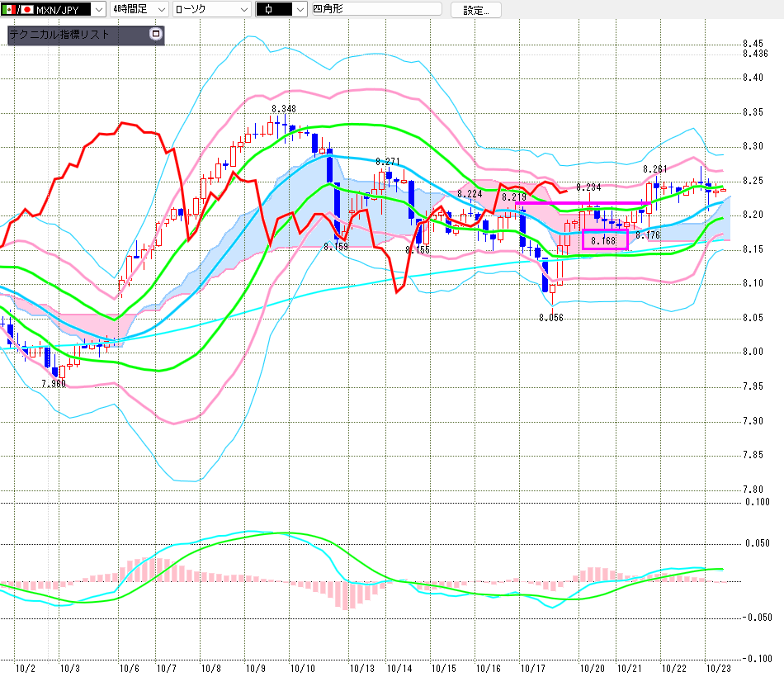Click the 10/13 date on time axis
784x677 pixels.
[x=361, y=668]
